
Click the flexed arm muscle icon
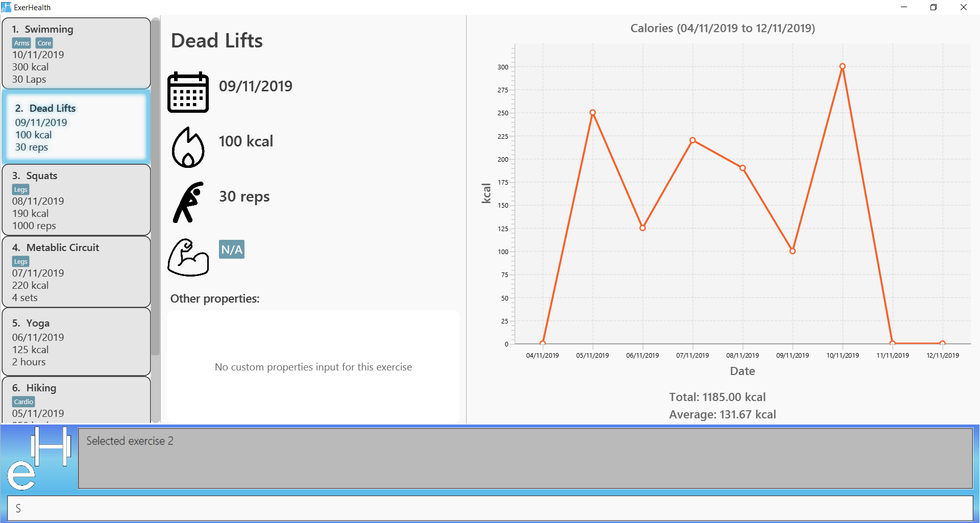point(188,257)
